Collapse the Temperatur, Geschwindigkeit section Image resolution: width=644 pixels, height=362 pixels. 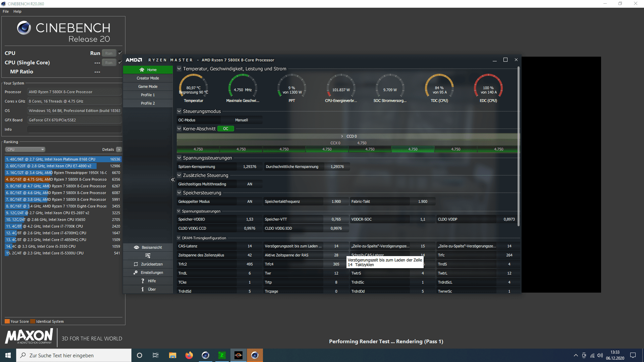tap(179, 69)
